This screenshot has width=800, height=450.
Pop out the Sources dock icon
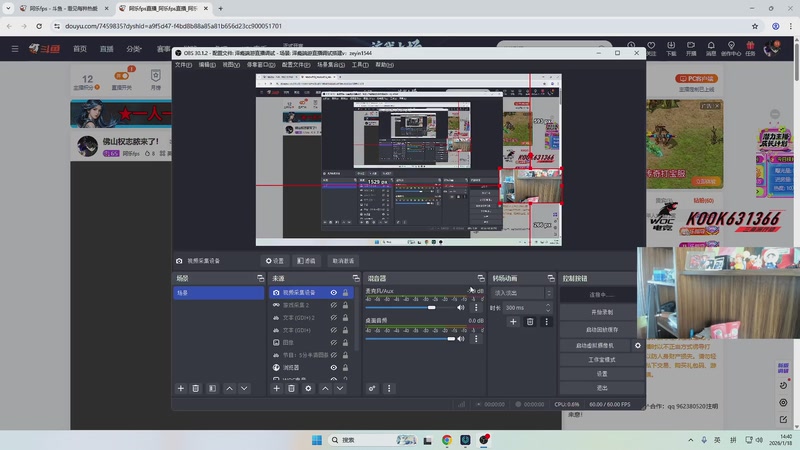(x=356, y=278)
